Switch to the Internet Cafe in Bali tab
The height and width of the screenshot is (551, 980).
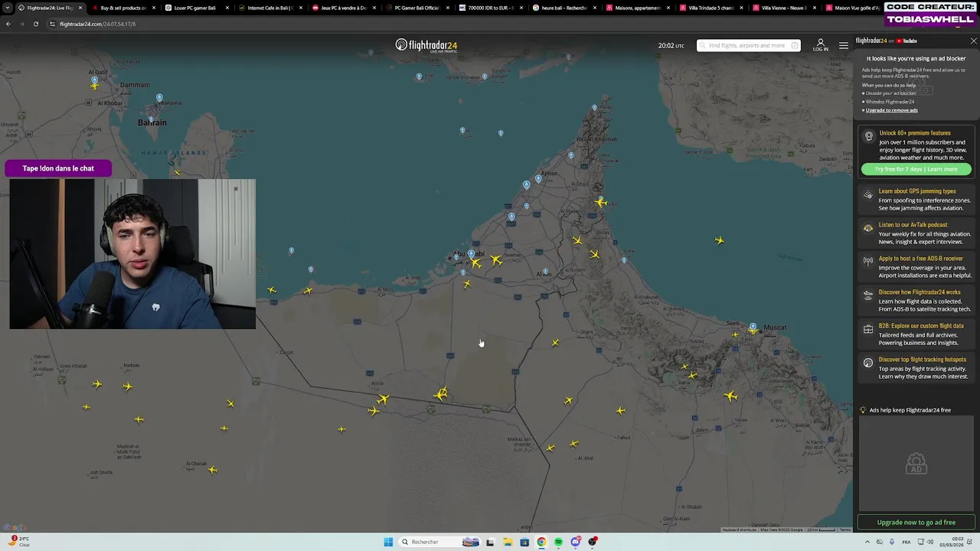point(269,8)
